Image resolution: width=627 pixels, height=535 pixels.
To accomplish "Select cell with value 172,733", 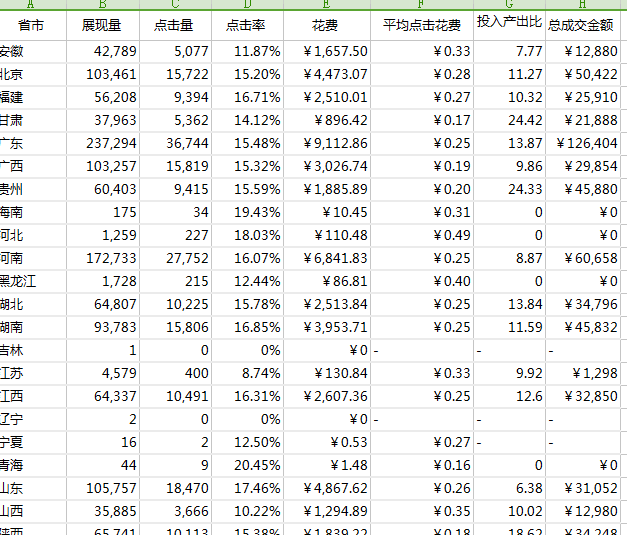I will click(103, 258).
